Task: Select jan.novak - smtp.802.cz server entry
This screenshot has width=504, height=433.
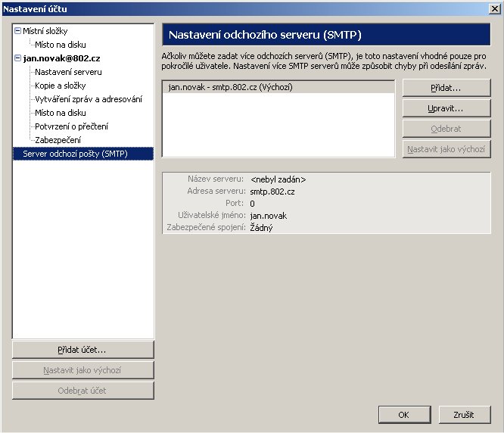Action: [230, 88]
